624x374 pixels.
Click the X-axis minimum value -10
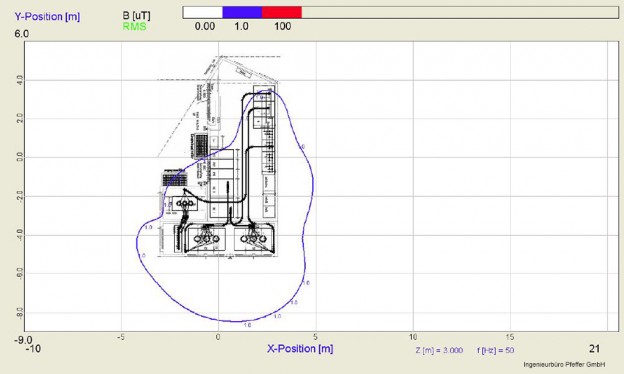[x=33, y=349]
